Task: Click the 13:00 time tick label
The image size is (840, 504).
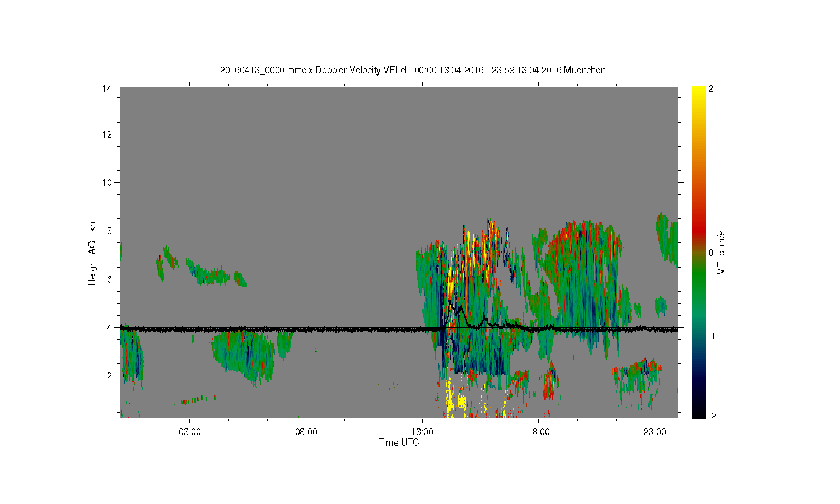Action: click(x=422, y=432)
